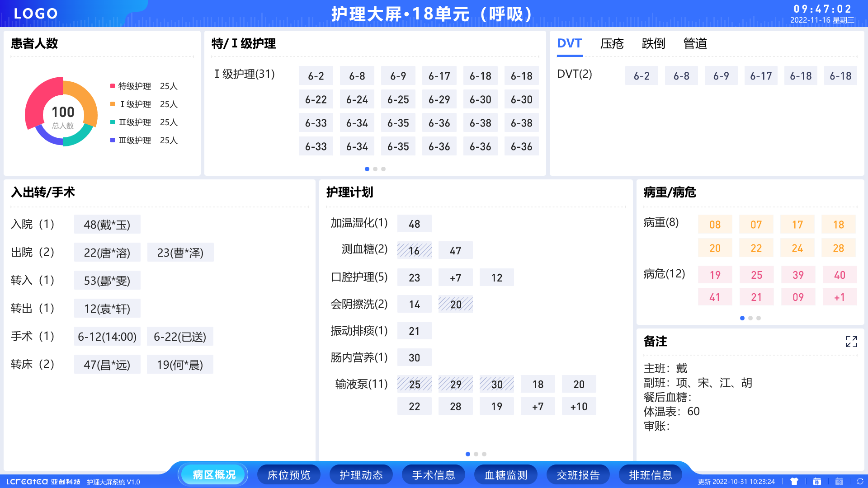Screen dimensions: 868x488
Task: Open the 血糖监测 tab
Action: point(506,475)
